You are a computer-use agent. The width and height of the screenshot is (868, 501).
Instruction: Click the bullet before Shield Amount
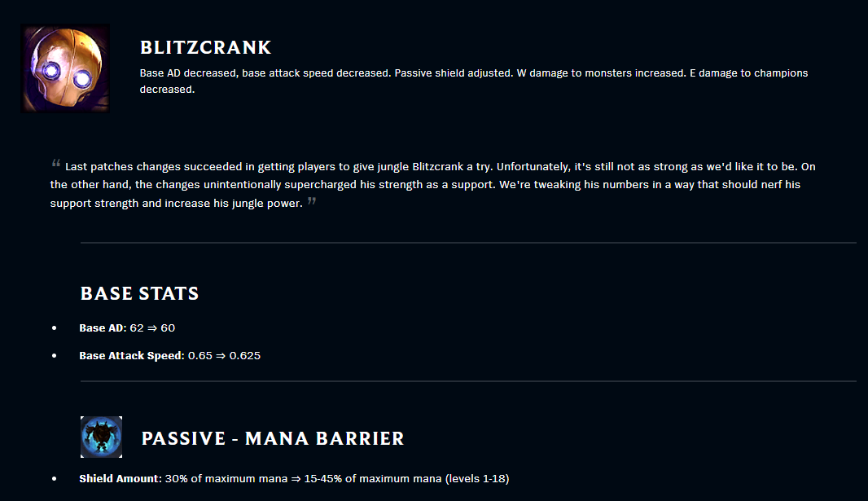(x=55, y=479)
